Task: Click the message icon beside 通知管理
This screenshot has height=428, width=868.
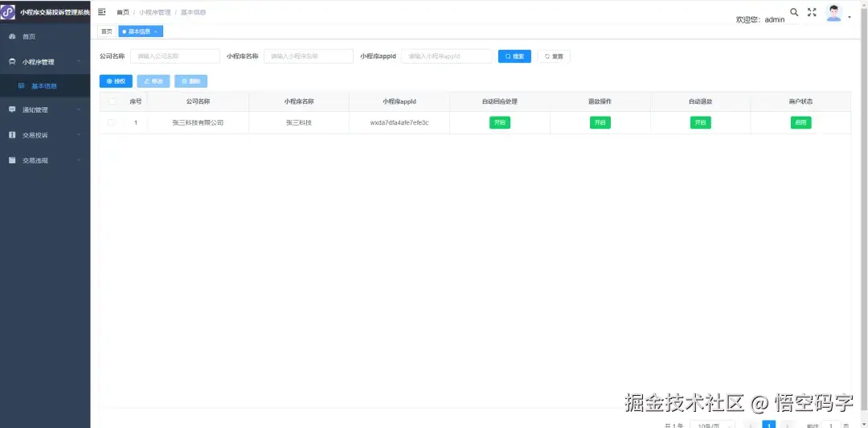Action: [x=12, y=109]
